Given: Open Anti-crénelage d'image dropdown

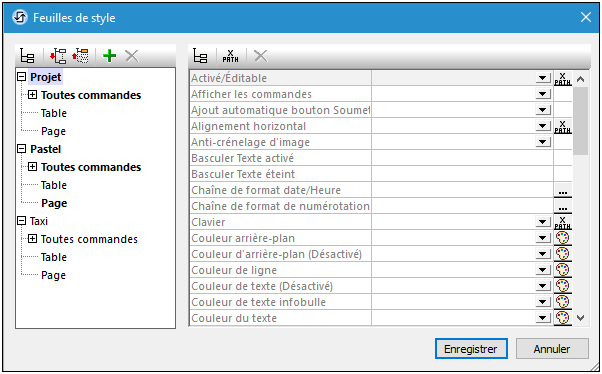Looking at the screenshot, I should tap(542, 142).
